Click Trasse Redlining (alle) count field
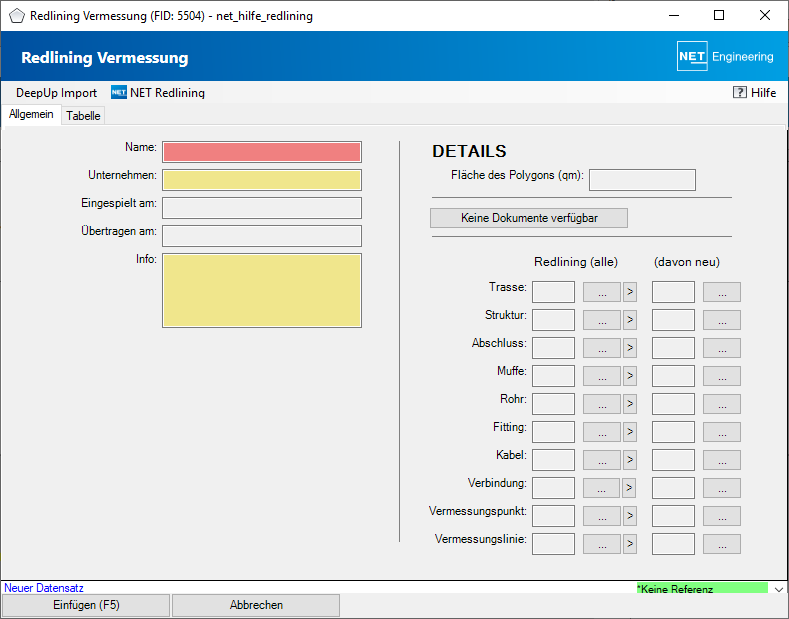The width and height of the screenshot is (789, 619). (554, 292)
